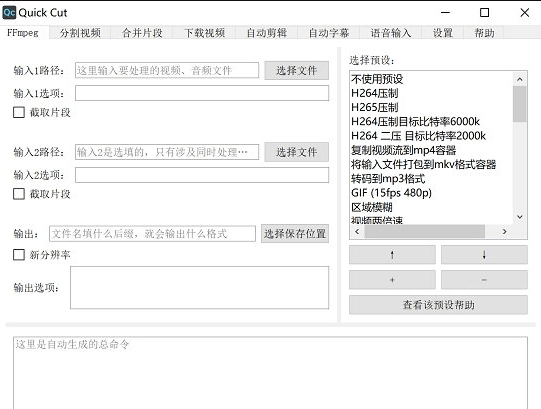Select preset H264压制
This screenshot has width=541, height=409.
[x=431, y=93]
